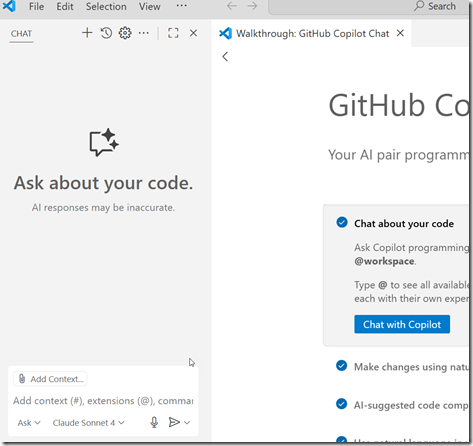The image size is (473, 446).
Task: Open the Edit menu
Action: (x=65, y=6)
